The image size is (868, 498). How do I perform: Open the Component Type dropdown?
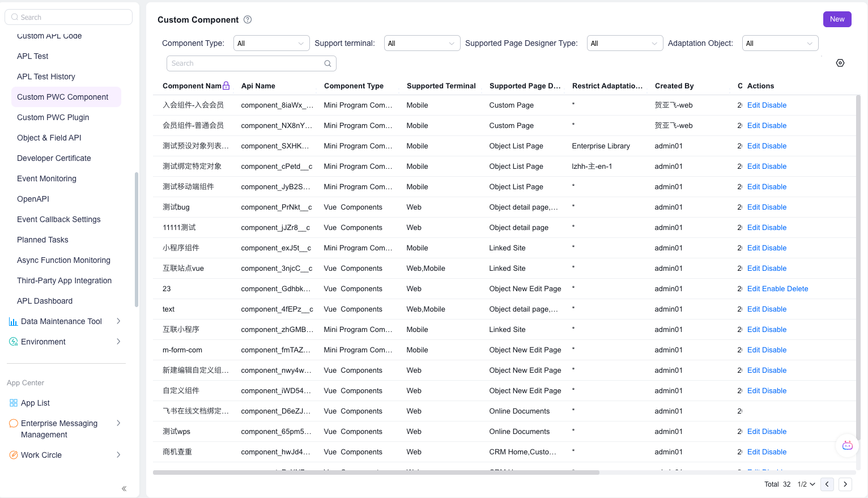pos(271,44)
